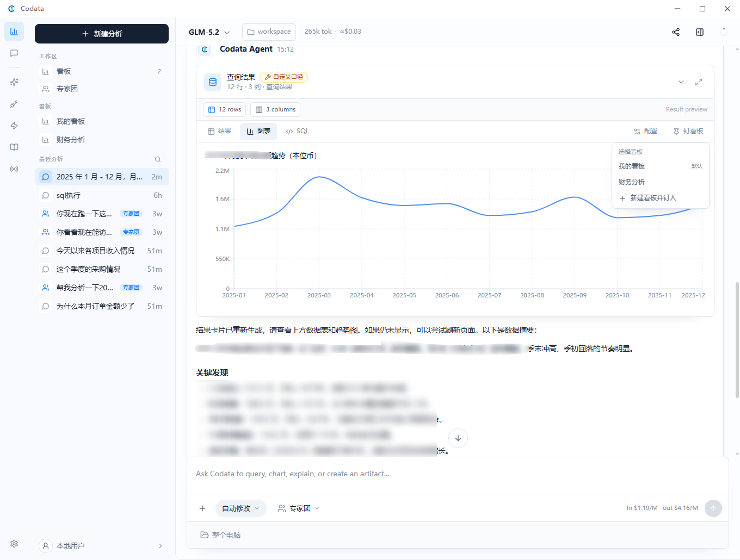Image resolution: width=740 pixels, height=560 pixels.
Task: Open 财务分析 board in sidebar
Action: 102,140
